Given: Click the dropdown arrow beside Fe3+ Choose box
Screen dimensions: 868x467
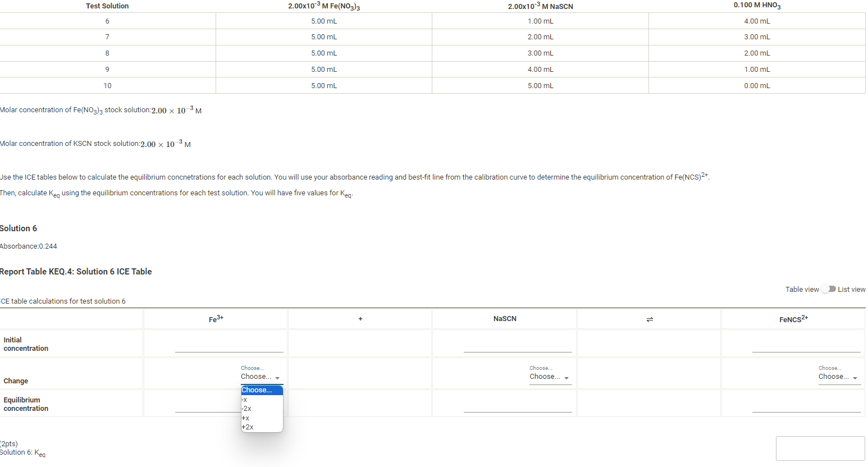Looking at the screenshot, I should tap(277, 378).
